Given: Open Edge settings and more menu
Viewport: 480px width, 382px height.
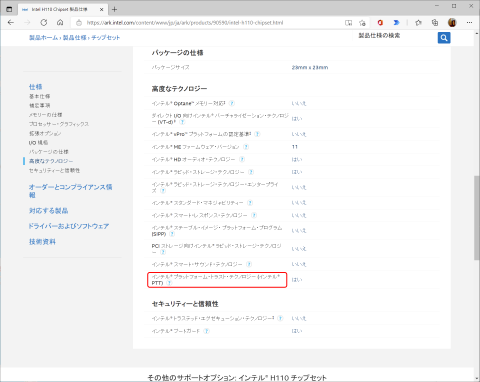Looking at the screenshot, I should pos(469,23).
